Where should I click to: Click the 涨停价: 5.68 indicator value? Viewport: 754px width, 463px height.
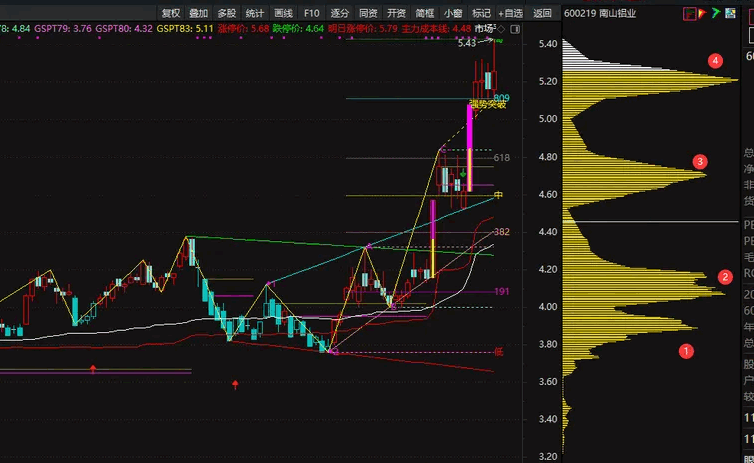pos(243,29)
